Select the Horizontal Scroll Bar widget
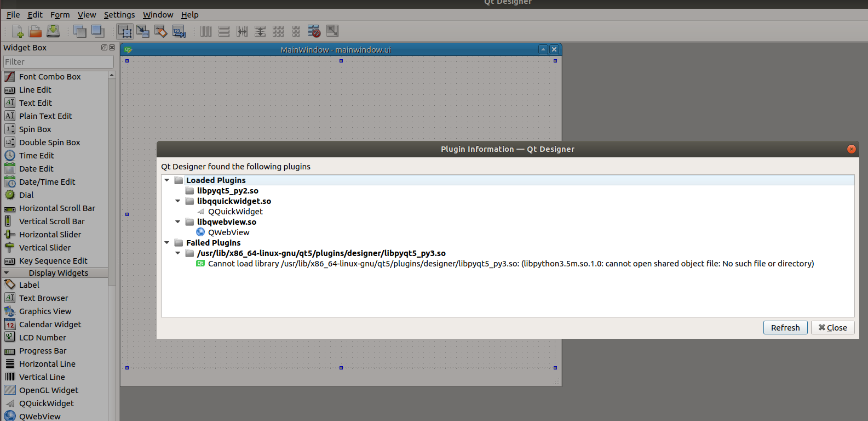Image resolution: width=868 pixels, height=421 pixels. 57,208
